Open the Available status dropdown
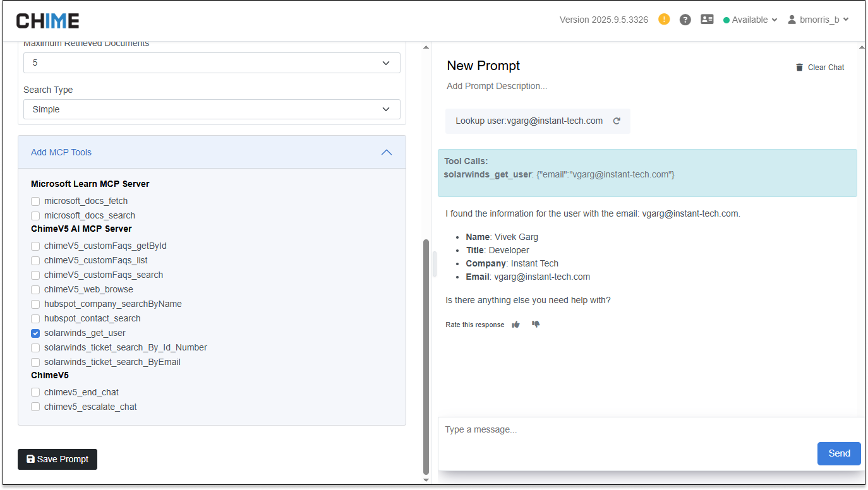Viewport: 868px width, 490px height. click(x=750, y=20)
